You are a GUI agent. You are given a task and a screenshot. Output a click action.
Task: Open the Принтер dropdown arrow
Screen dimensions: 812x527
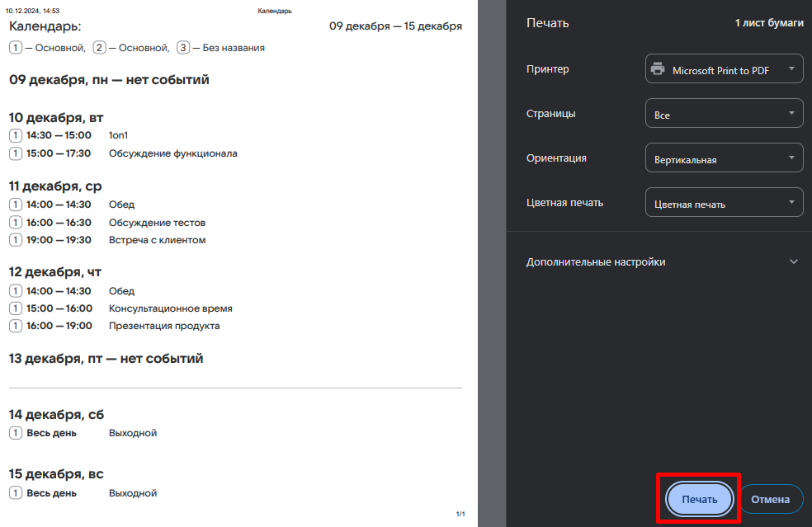click(791, 69)
